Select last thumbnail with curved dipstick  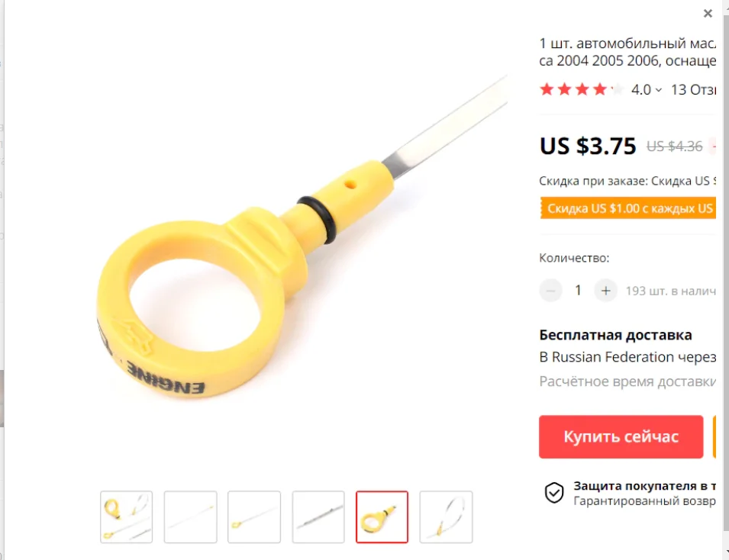click(x=446, y=517)
